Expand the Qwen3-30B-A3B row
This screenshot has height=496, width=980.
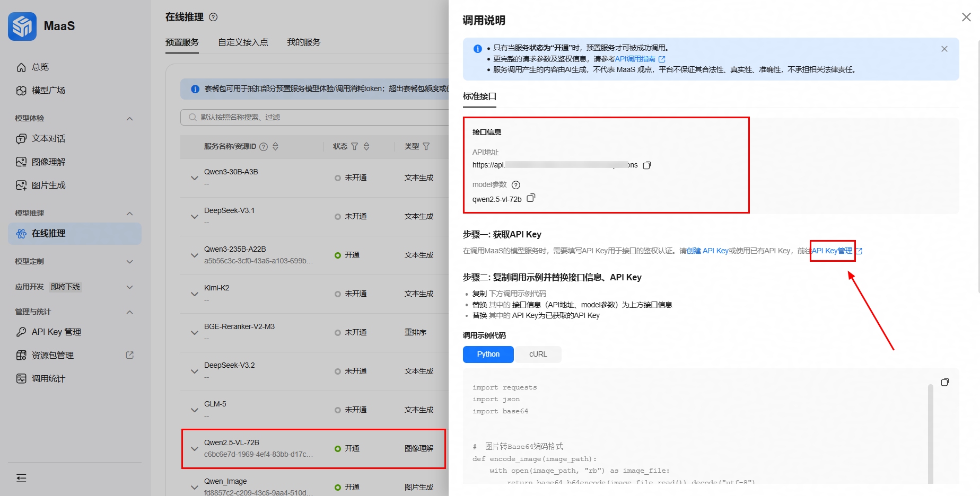tap(195, 178)
